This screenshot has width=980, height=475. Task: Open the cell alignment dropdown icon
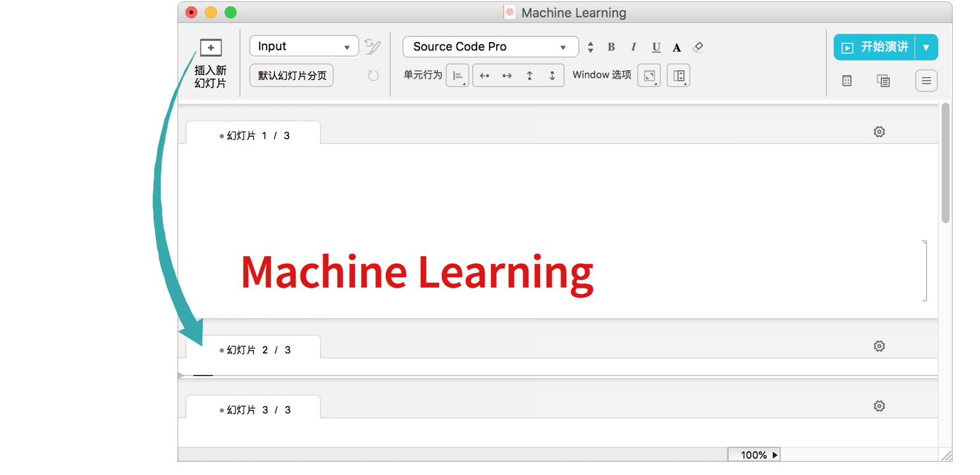457,76
